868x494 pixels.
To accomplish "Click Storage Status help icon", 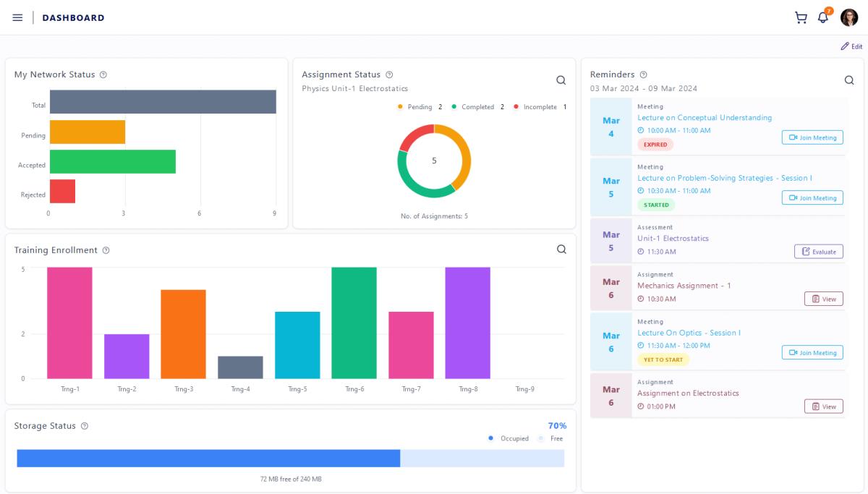I will click(85, 426).
